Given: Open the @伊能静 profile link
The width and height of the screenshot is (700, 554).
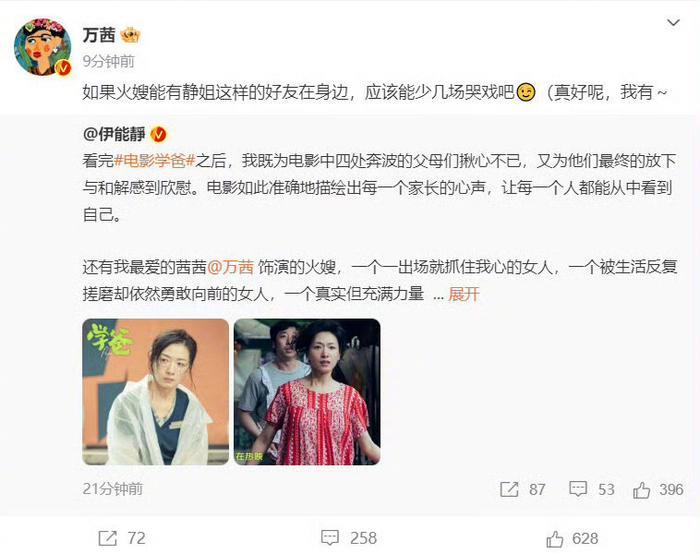Looking at the screenshot, I should tap(114, 134).
